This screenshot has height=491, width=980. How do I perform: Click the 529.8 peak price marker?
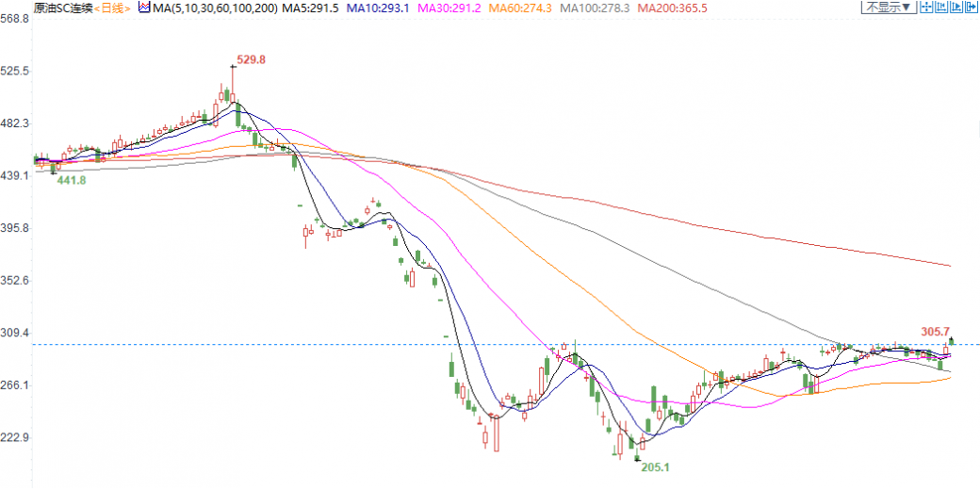[x=252, y=59]
